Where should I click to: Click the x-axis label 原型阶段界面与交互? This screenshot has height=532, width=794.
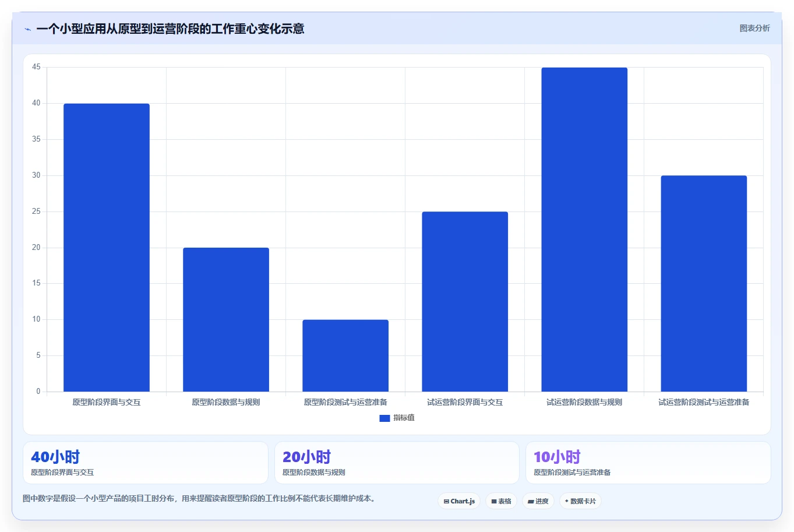point(107,402)
